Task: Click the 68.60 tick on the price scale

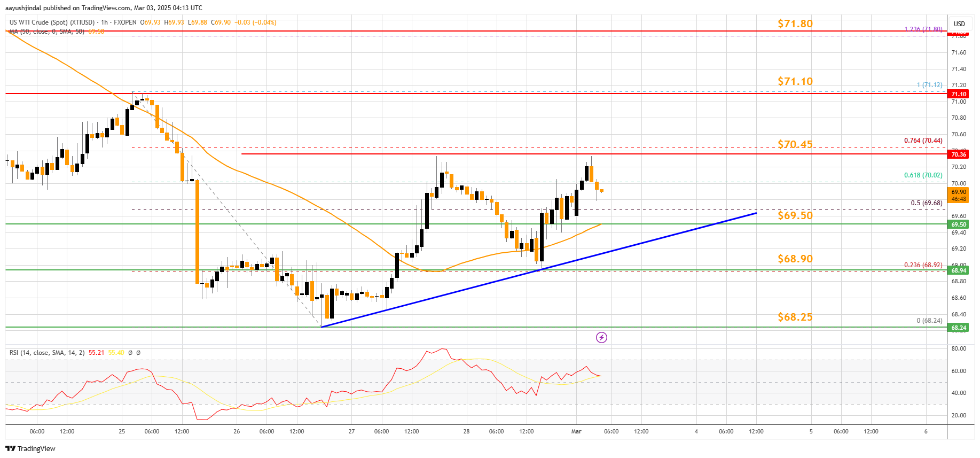Action: (959, 298)
